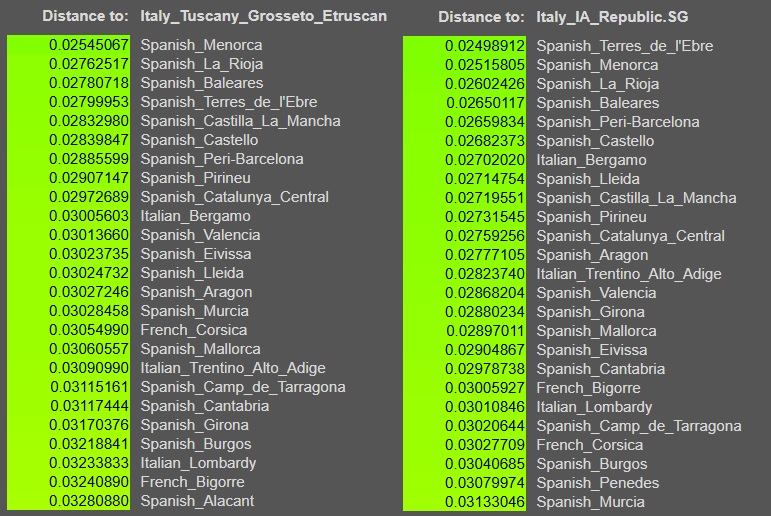Click distance value 0.02545067

tap(89, 45)
